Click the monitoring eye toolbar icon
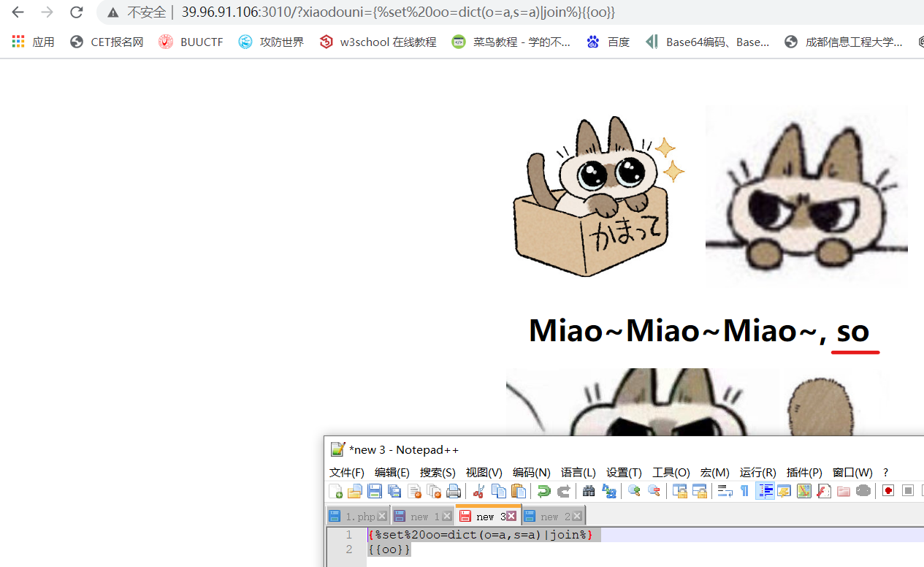The image size is (924, 567). click(x=863, y=491)
